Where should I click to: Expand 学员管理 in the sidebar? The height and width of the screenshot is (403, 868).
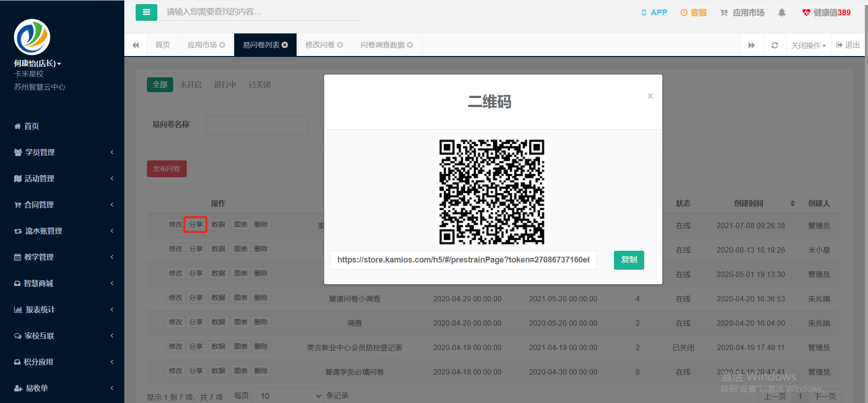(62, 152)
